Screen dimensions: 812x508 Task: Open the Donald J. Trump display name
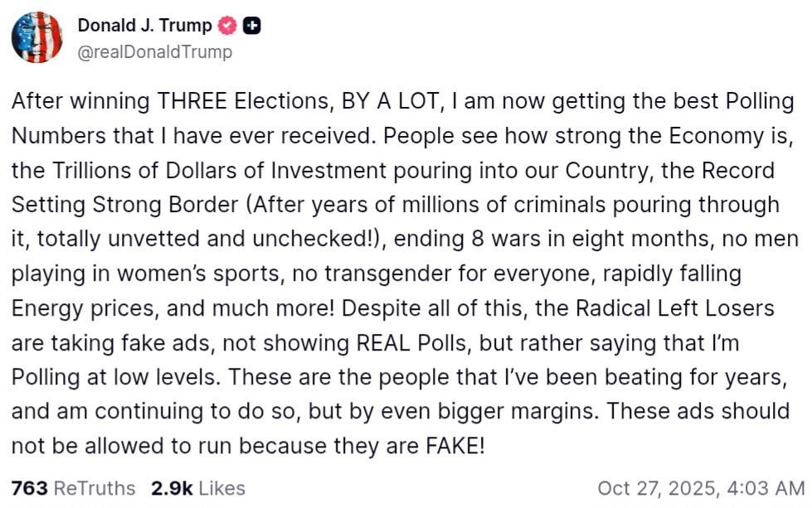coord(145,26)
